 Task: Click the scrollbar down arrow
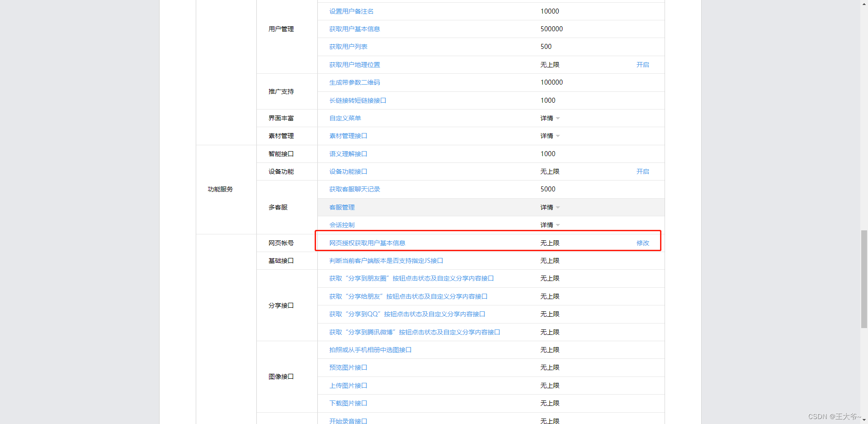(x=864, y=420)
